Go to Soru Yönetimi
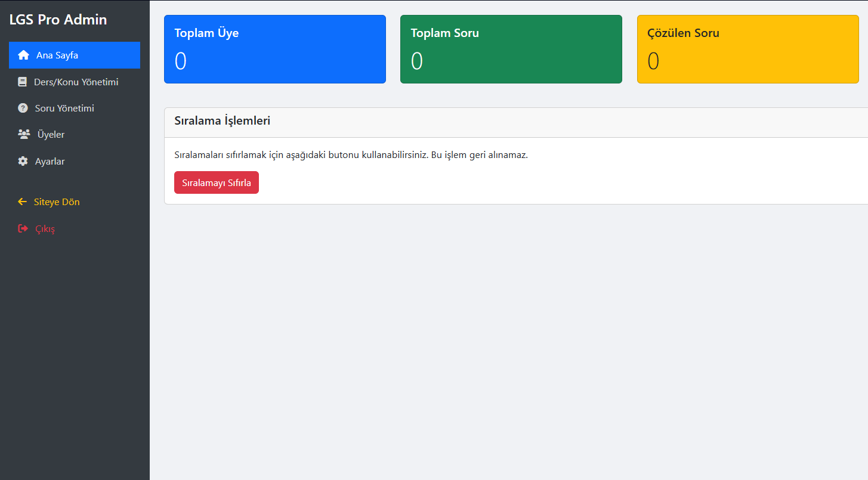Viewport: 868px width, 480px height. pos(64,109)
